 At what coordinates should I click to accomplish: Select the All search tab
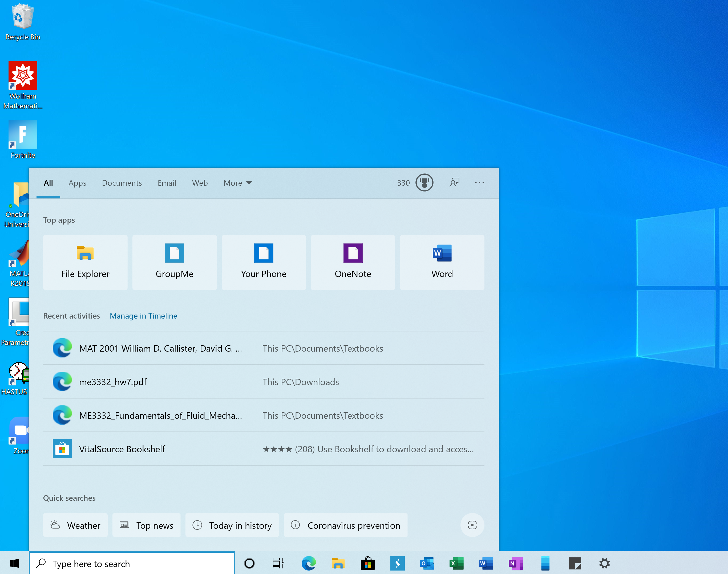(48, 183)
